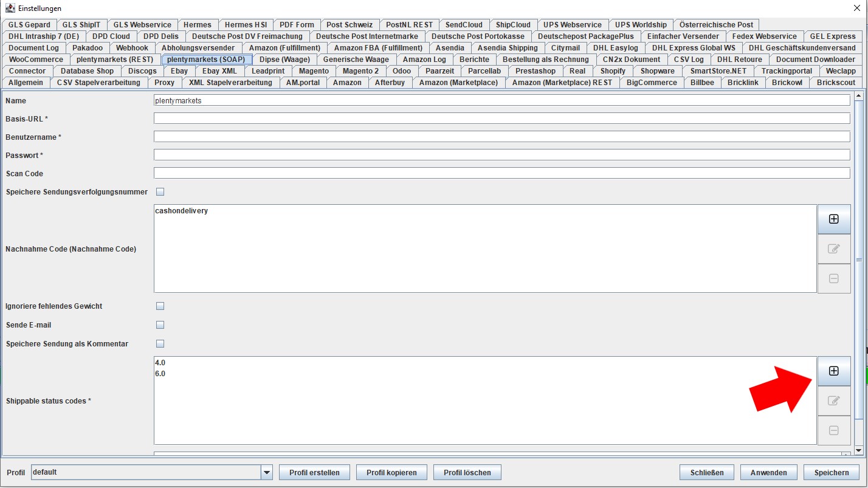
Task: Open the CSV Stapelverarbeitung tab
Action: point(98,83)
